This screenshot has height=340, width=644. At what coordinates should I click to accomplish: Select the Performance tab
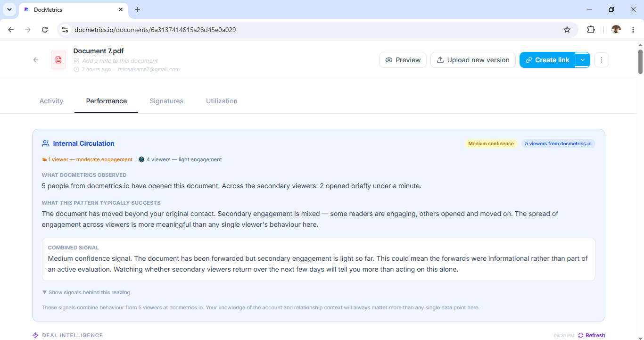point(107,101)
